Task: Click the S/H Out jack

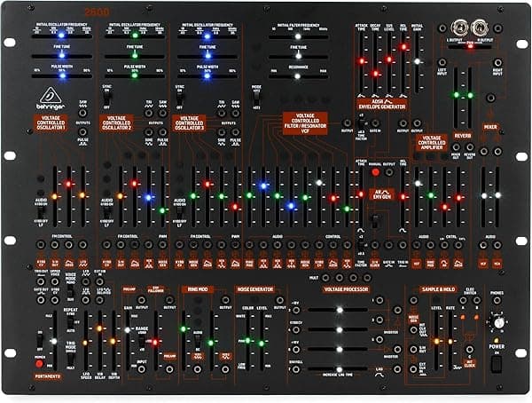Action: tap(413, 350)
